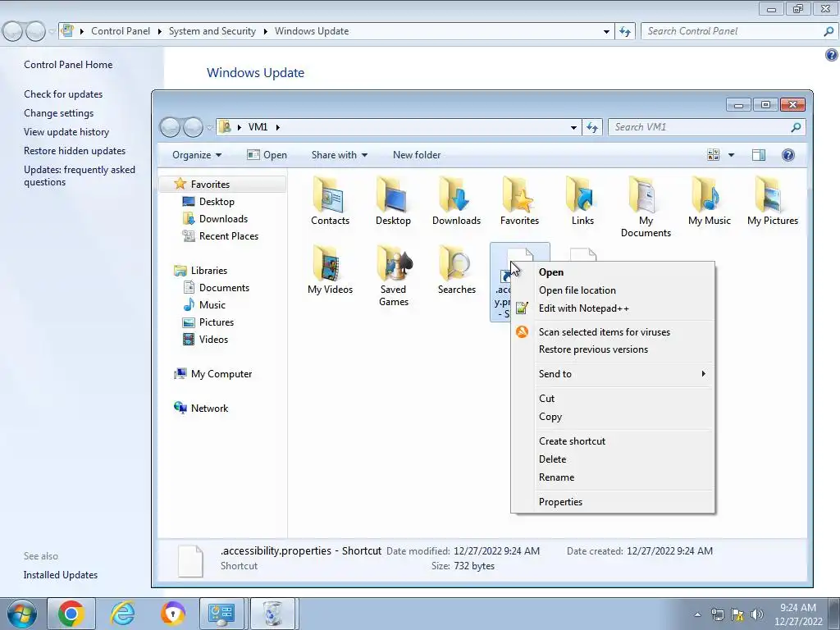Go to Control Panel Home
Screen dimensions: 840x630
68,65
